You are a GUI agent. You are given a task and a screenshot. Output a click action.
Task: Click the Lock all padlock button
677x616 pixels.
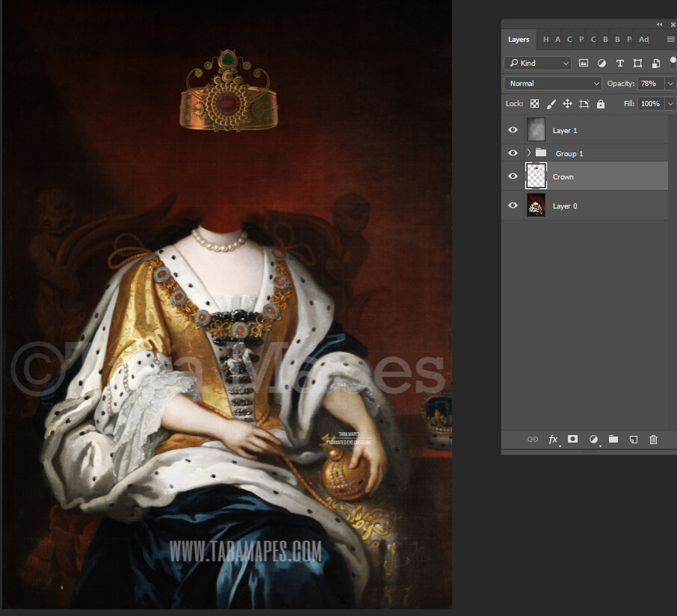(x=600, y=103)
